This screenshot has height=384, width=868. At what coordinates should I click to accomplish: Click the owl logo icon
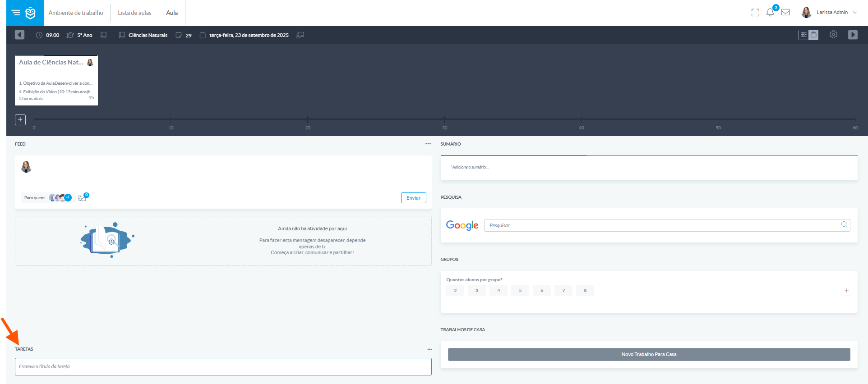tap(31, 13)
